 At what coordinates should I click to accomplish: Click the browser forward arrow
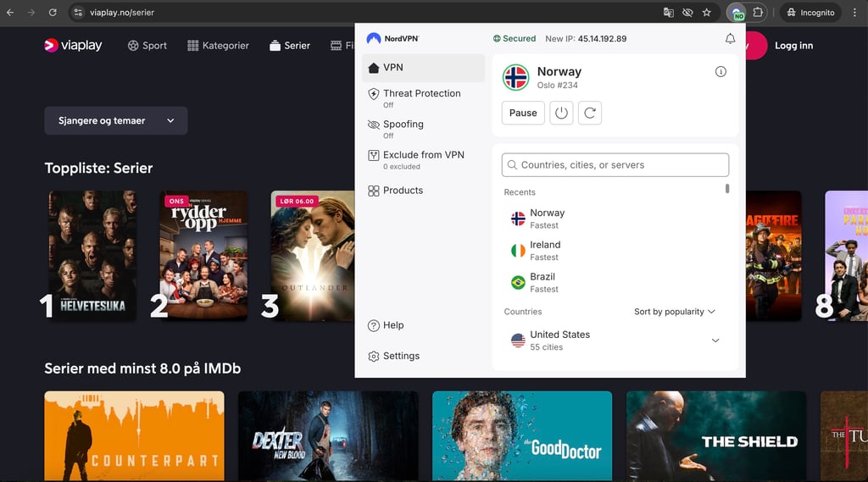point(31,12)
